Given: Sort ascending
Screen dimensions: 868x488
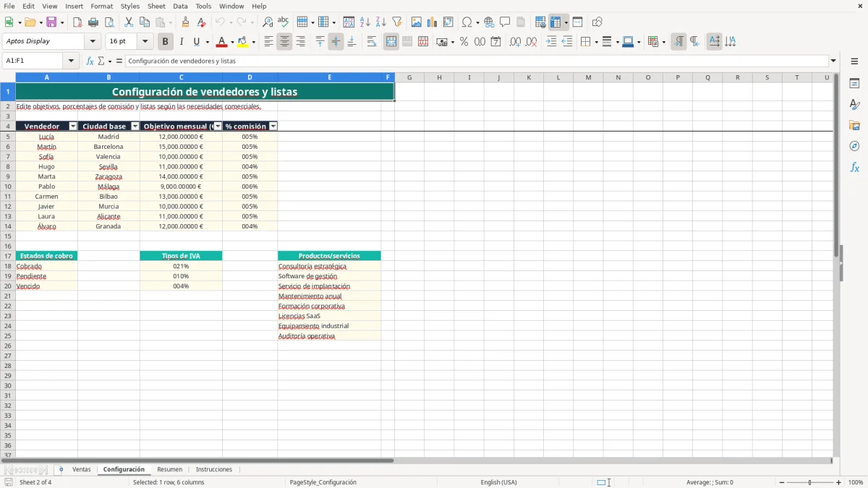Looking at the screenshot, I should (365, 22).
